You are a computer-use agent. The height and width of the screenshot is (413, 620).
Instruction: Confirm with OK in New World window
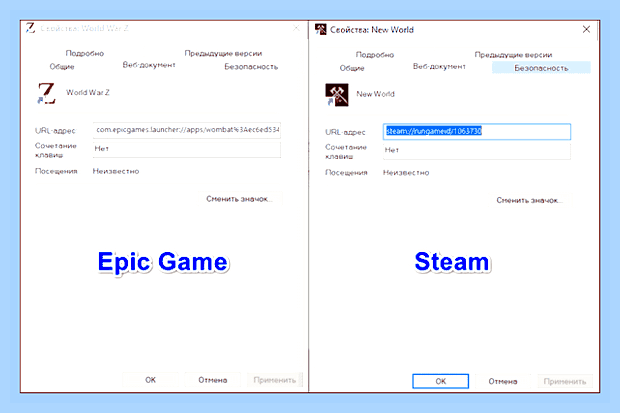(440, 381)
